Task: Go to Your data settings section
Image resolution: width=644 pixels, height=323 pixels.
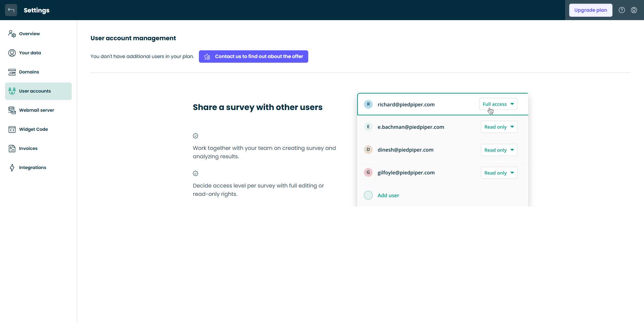Action: (30, 53)
